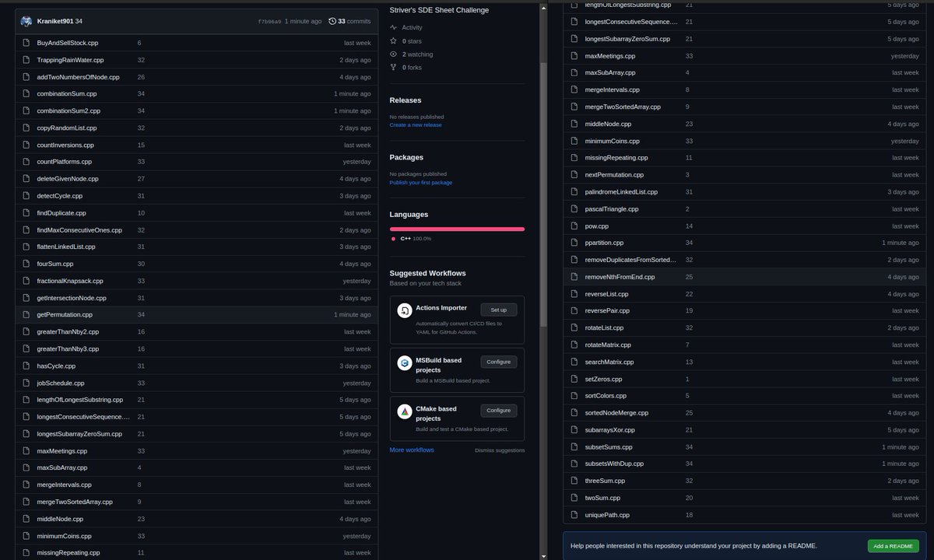
Task: Open commit hash f7b96a9
Action: pyautogui.click(x=269, y=21)
